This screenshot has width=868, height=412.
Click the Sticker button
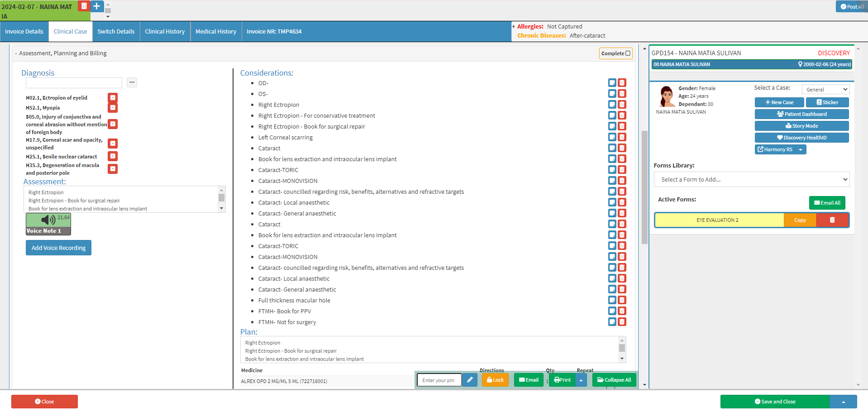pyautogui.click(x=827, y=102)
